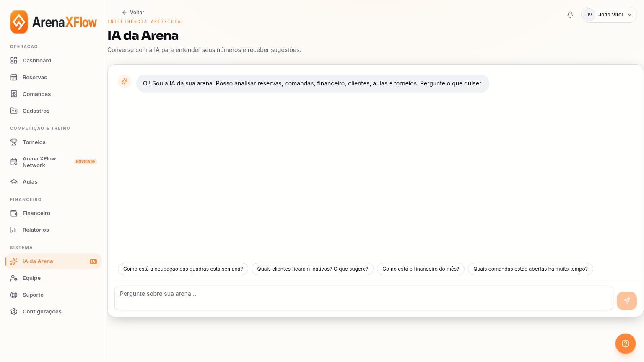Choose suggestion about comandas abertas

pos(530,269)
